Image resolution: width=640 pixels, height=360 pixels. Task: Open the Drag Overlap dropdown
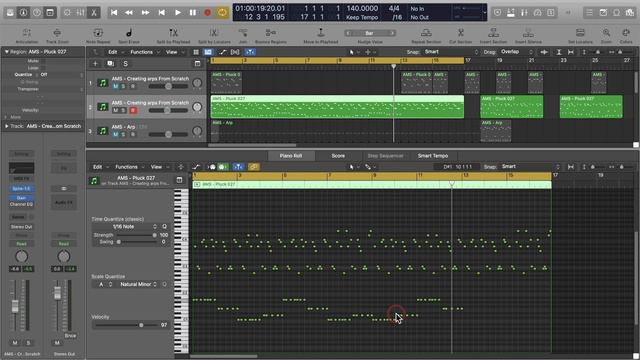(x=517, y=52)
